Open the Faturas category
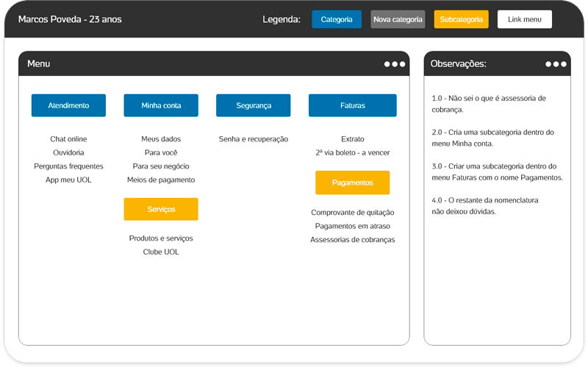The image size is (588, 368). point(352,105)
